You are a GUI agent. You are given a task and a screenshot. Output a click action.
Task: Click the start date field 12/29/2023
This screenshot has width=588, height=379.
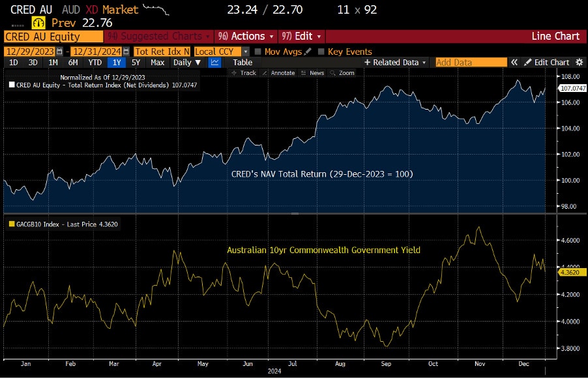29,52
